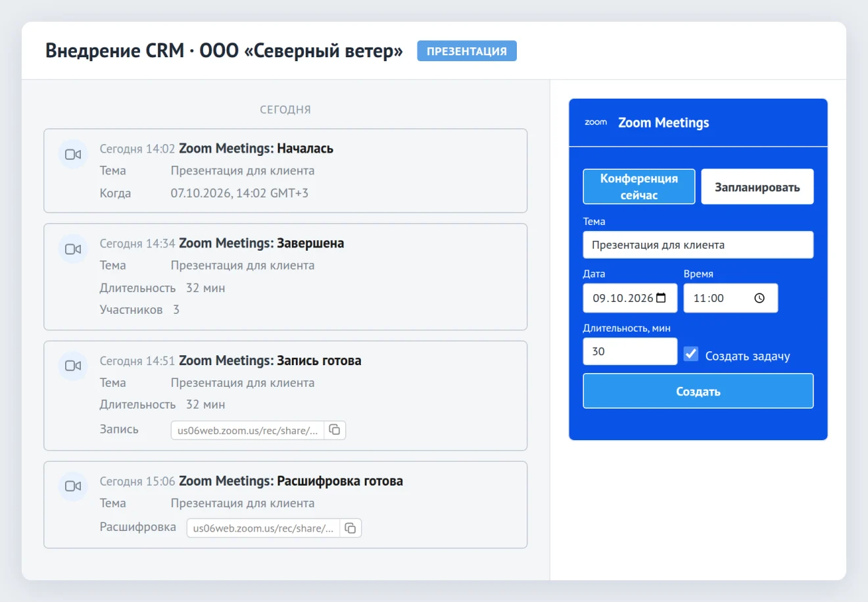
Task: Click 'Zoom Meetings: Запись готова' event title
Action: (x=270, y=361)
